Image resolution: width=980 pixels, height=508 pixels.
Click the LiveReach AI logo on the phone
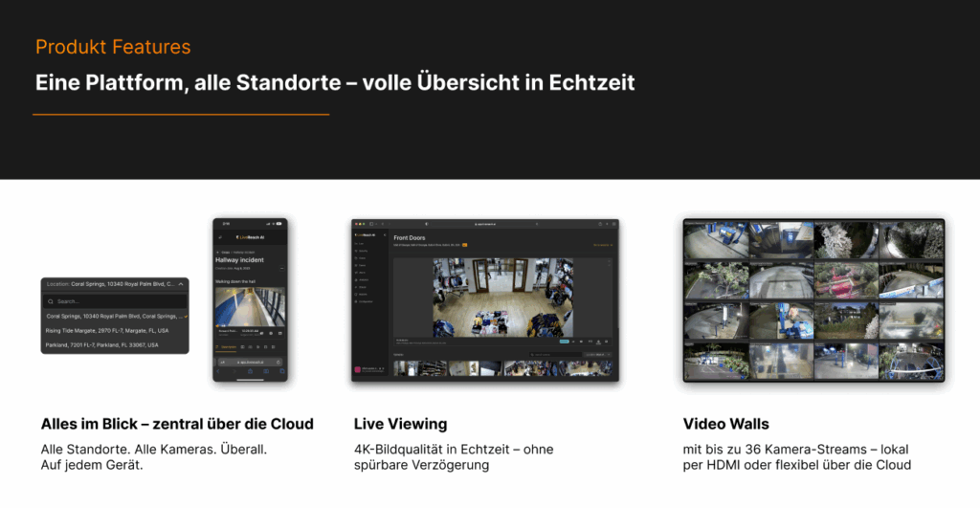click(x=250, y=237)
